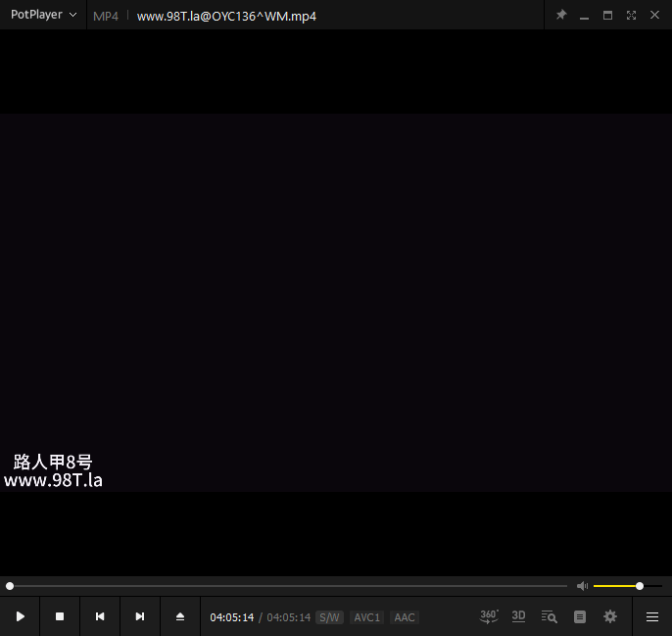Skip to the previous track

[x=100, y=616]
